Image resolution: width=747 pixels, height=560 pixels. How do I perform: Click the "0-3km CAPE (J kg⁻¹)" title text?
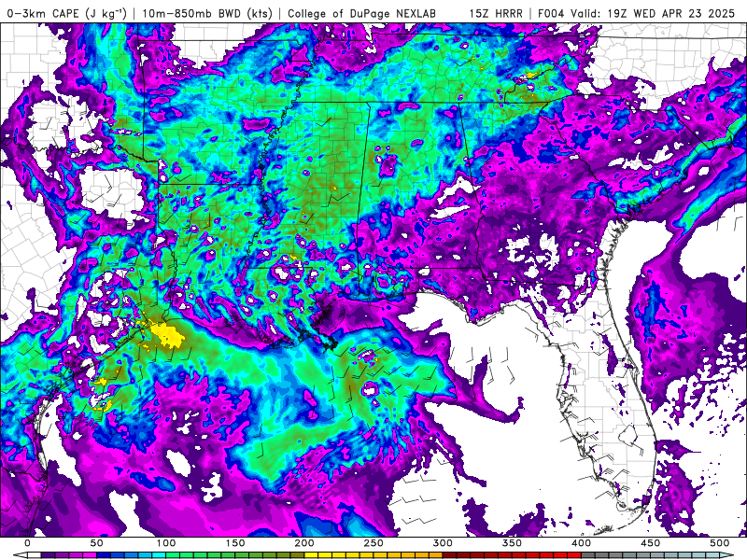tap(67, 13)
